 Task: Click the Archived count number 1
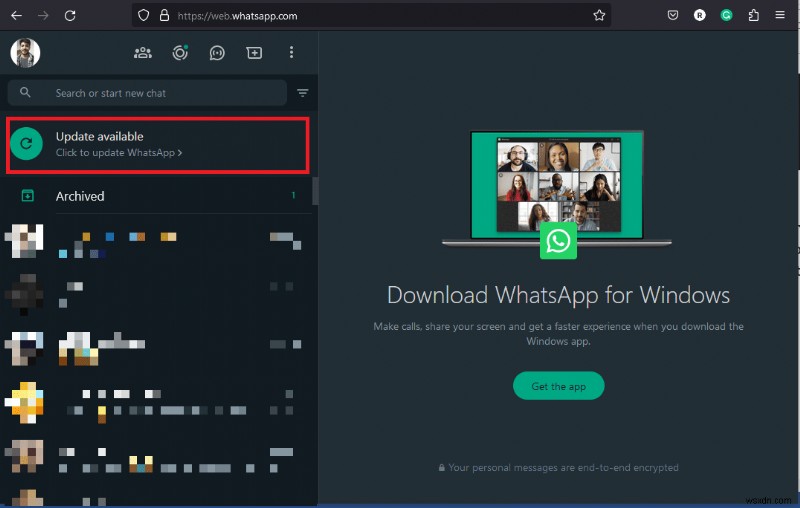(x=293, y=195)
